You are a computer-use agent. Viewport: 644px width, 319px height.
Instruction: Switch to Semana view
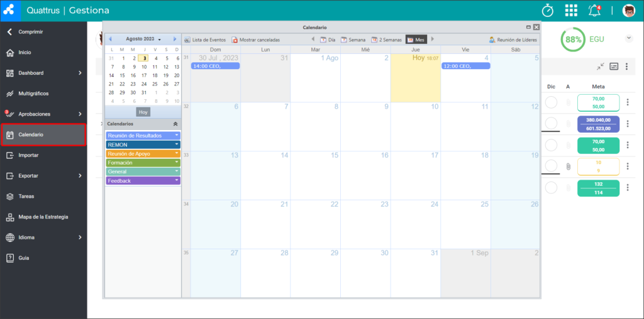353,40
